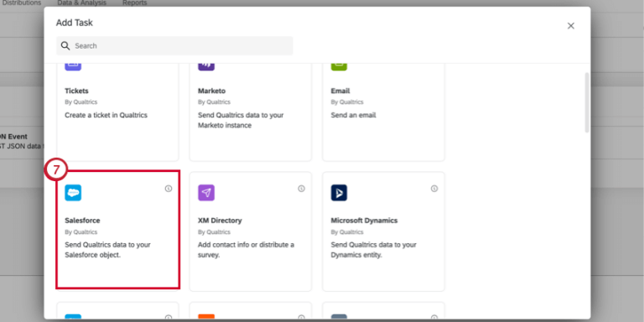
Task: Choose the Microsoft Dynamics task title
Action: click(x=364, y=221)
